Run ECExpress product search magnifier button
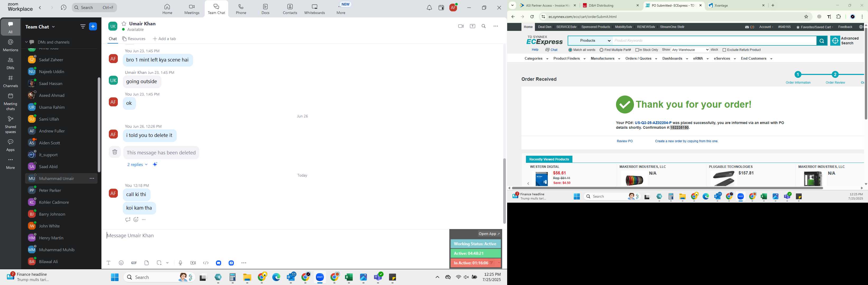 point(822,41)
